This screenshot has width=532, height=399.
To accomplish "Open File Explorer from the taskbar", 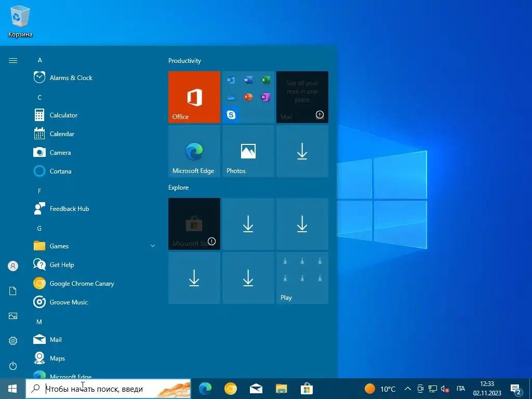I will pyautogui.click(x=281, y=389).
